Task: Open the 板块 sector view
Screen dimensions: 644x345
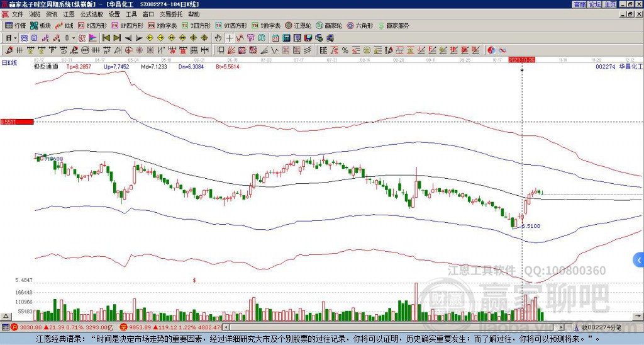Action: 40,25
